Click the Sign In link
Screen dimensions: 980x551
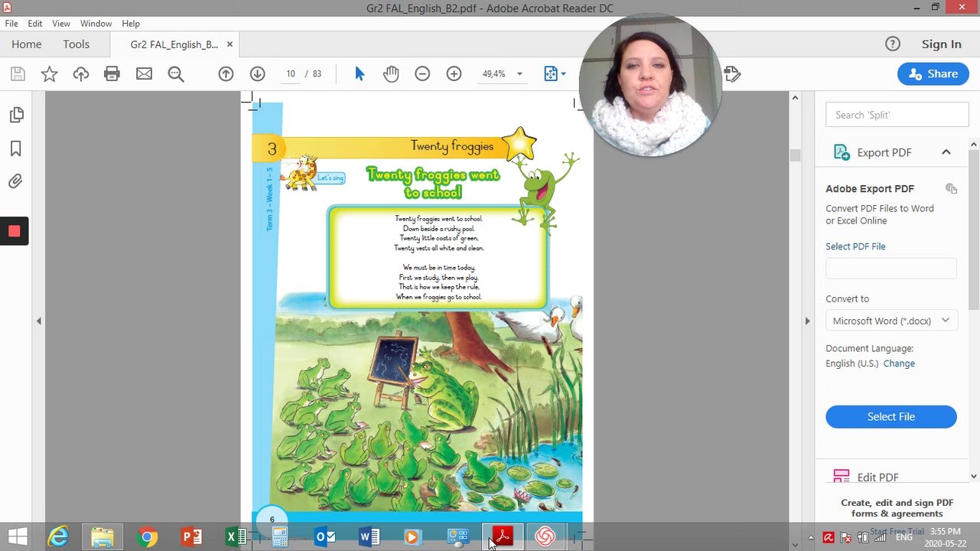tap(942, 44)
